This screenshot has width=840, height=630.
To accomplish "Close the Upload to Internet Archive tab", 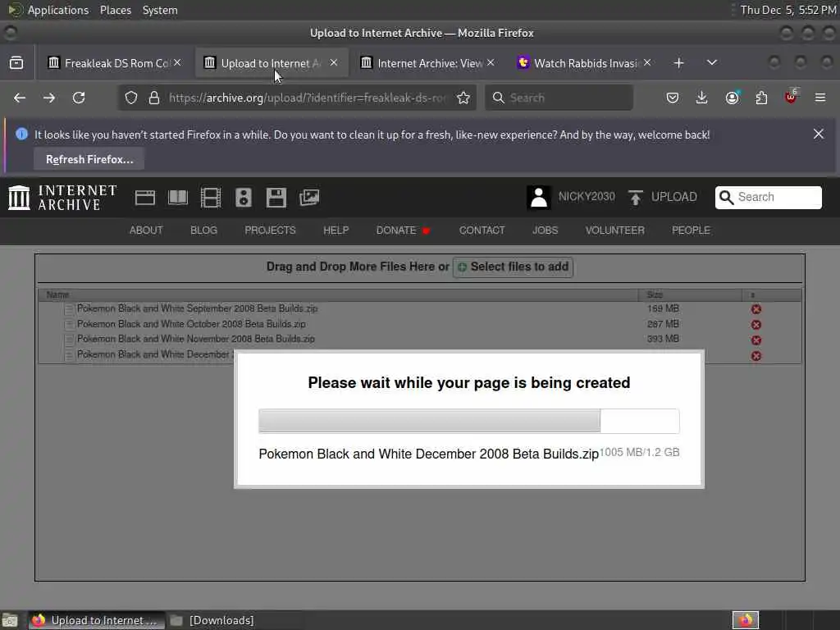I will coord(334,62).
